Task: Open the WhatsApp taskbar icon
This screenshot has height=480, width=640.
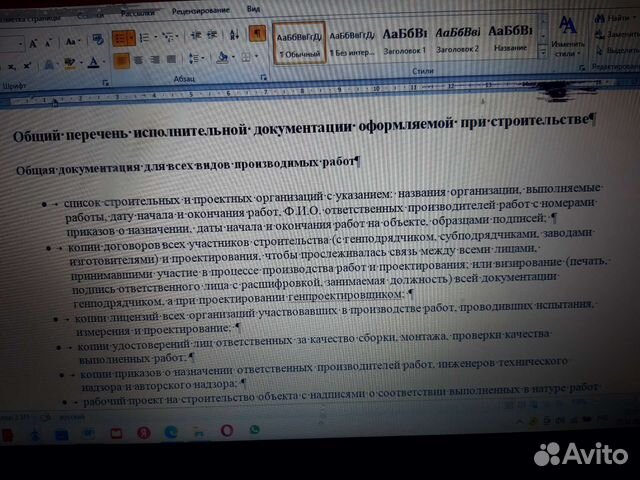Action: [x=255, y=429]
